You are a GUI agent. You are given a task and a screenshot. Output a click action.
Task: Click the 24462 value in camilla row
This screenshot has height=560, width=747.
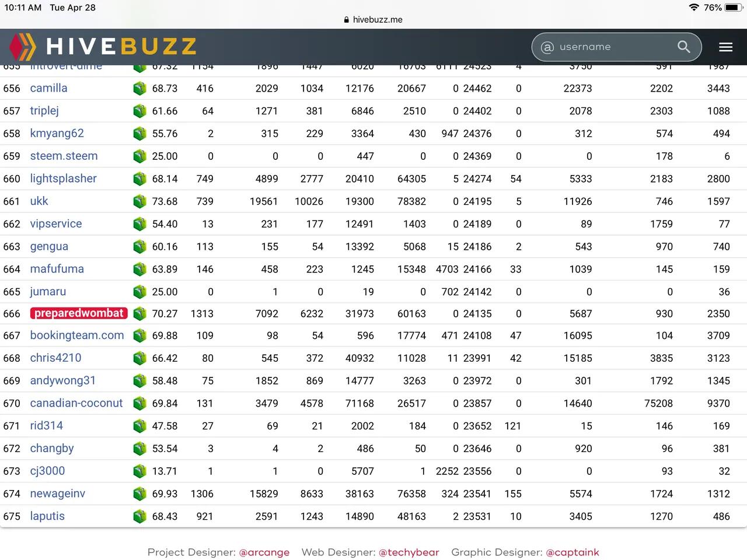coord(477,89)
